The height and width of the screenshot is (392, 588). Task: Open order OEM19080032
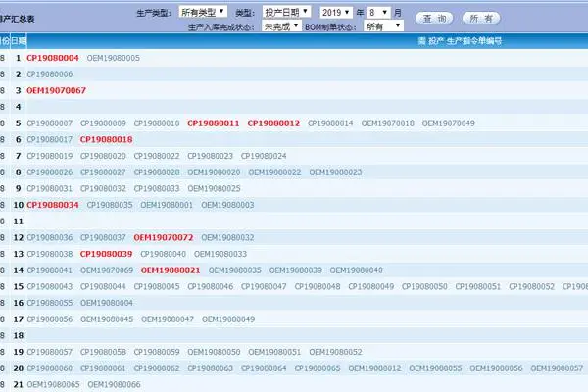227,237
